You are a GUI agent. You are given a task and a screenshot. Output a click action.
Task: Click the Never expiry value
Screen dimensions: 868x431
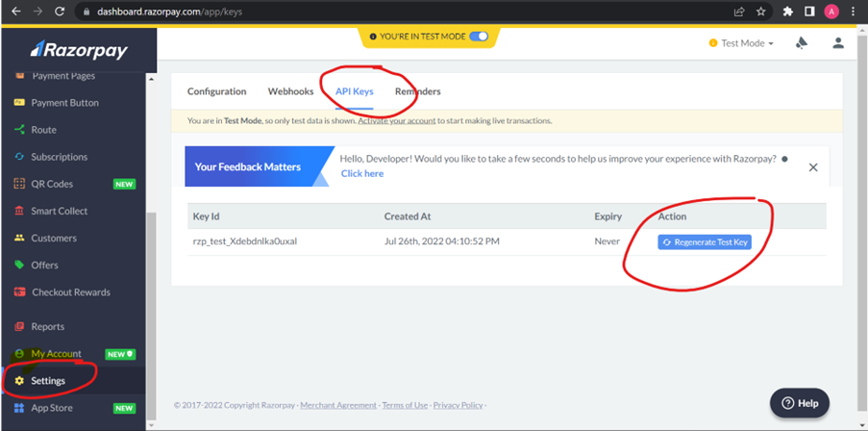(608, 241)
